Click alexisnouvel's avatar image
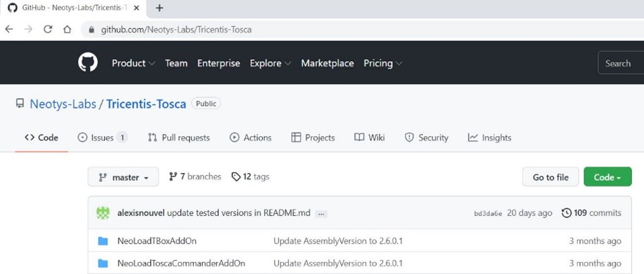This screenshot has width=644, height=274. click(x=102, y=213)
